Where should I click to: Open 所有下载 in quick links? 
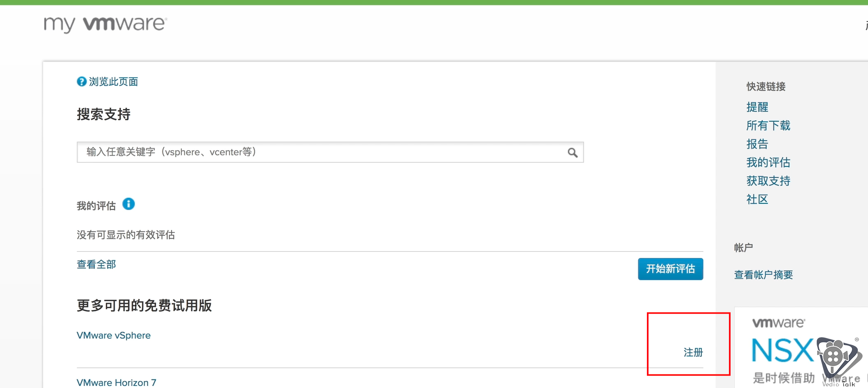[768, 126]
